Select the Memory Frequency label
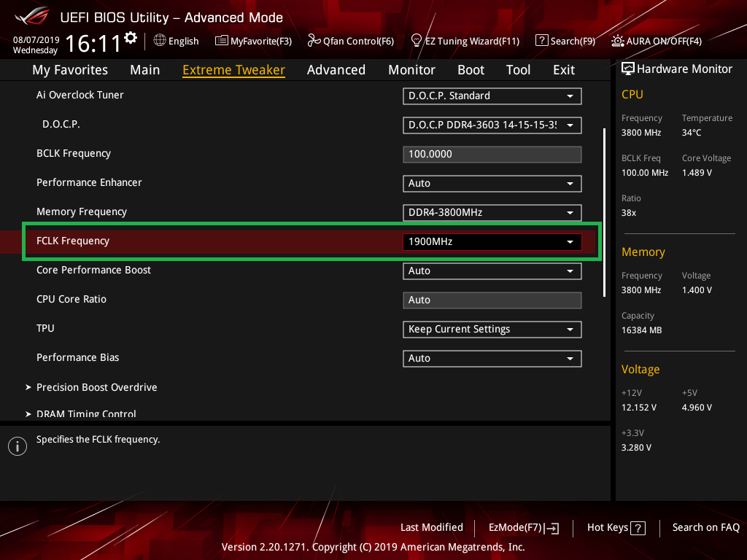 [82, 211]
